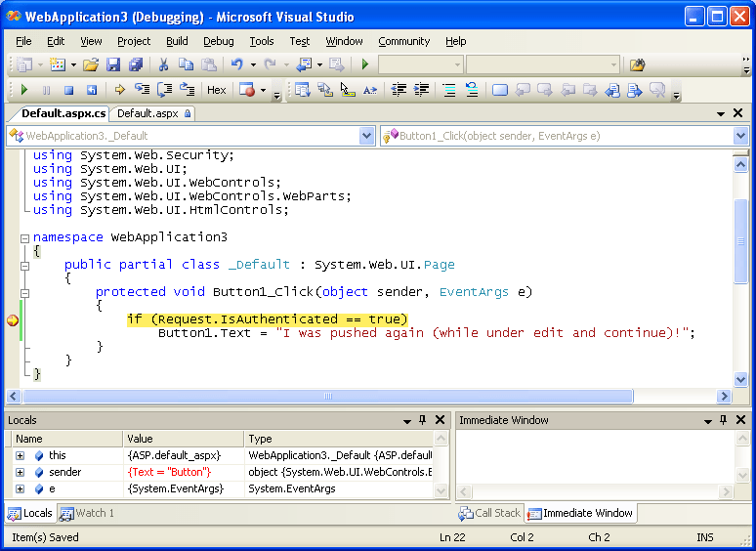This screenshot has height=551, width=756.
Task: Click Comment out selected lines icon
Action: [x=449, y=90]
